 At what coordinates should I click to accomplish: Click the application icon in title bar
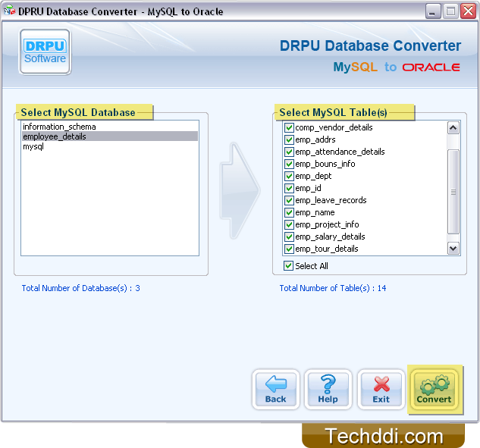pyautogui.click(x=10, y=11)
